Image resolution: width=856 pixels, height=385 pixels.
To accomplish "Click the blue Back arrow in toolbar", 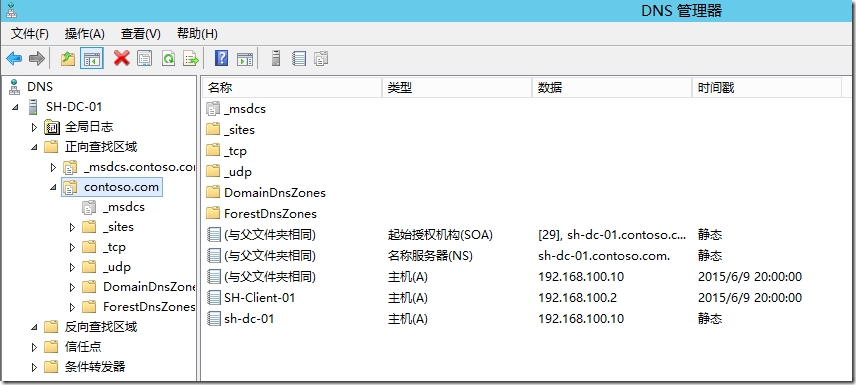I will [14, 58].
